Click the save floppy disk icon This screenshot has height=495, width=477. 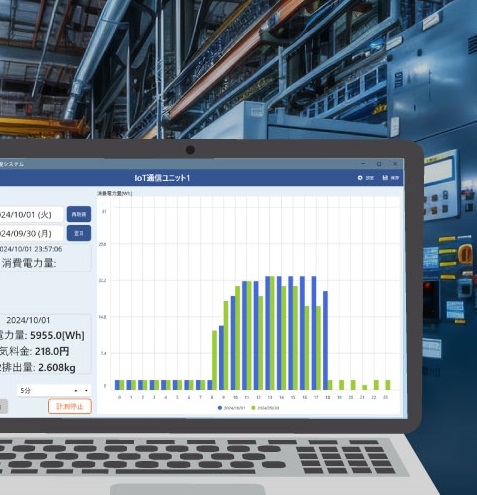(x=385, y=178)
